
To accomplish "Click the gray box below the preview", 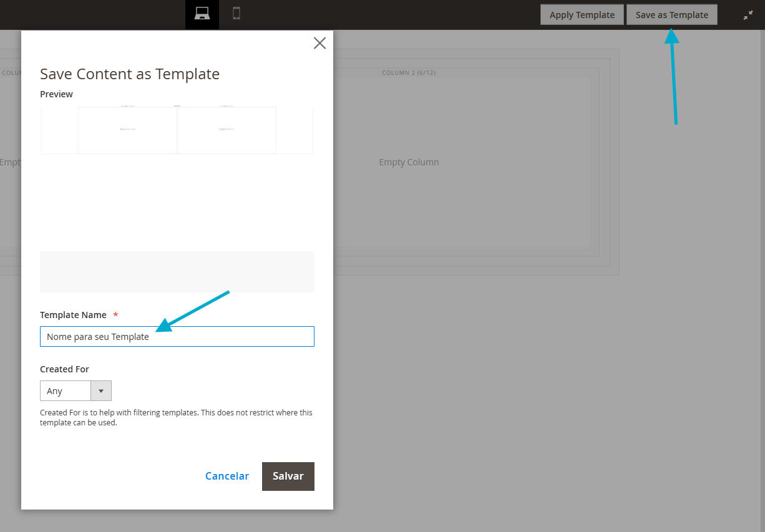I will coord(177,272).
